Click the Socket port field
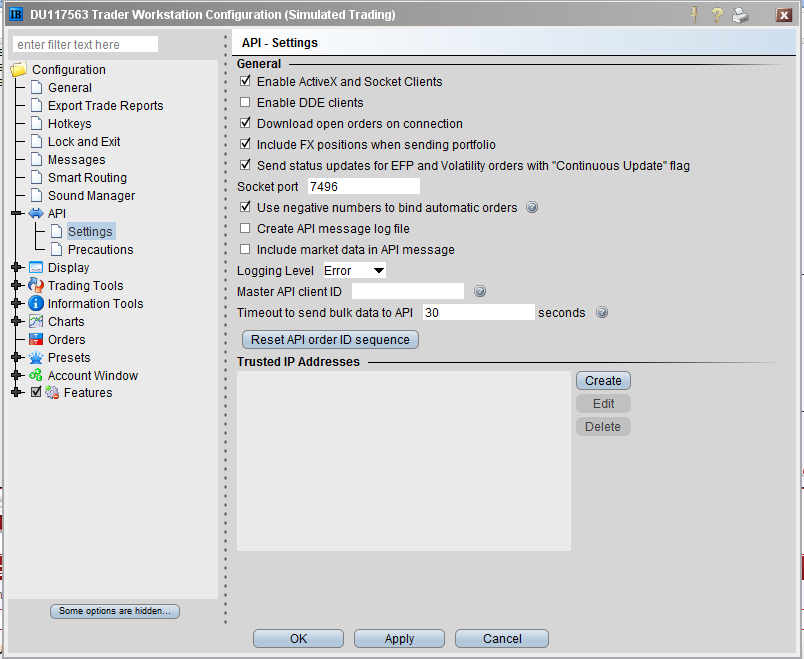 364,186
